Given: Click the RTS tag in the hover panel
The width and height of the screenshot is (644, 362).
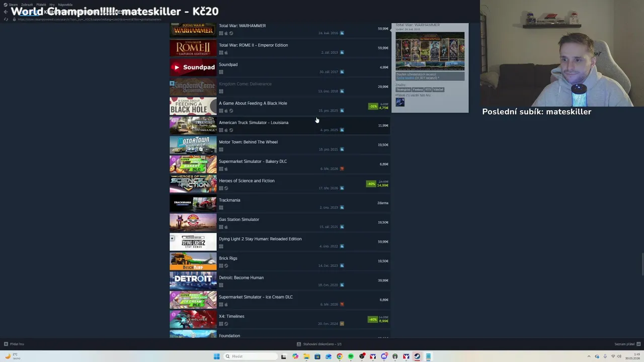Looking at the screenshot, I should pos(428,89).
